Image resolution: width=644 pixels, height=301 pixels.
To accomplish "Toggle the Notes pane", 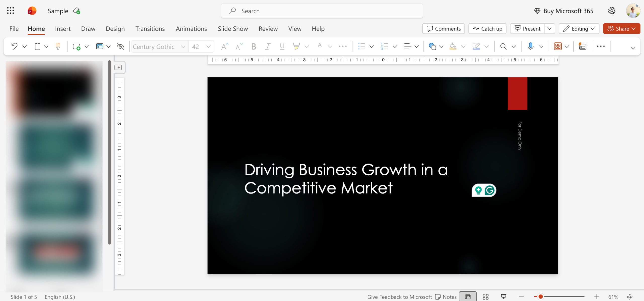I will tap(446, 297).
